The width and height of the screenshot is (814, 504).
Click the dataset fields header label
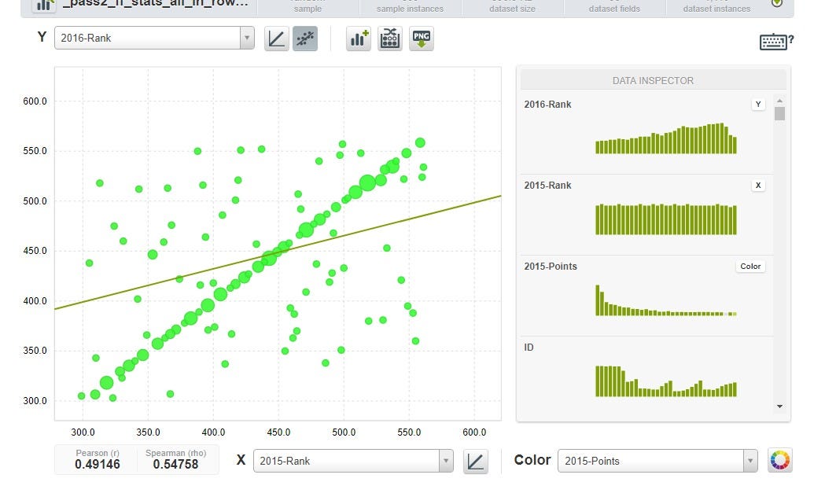(x=615, y=9)
